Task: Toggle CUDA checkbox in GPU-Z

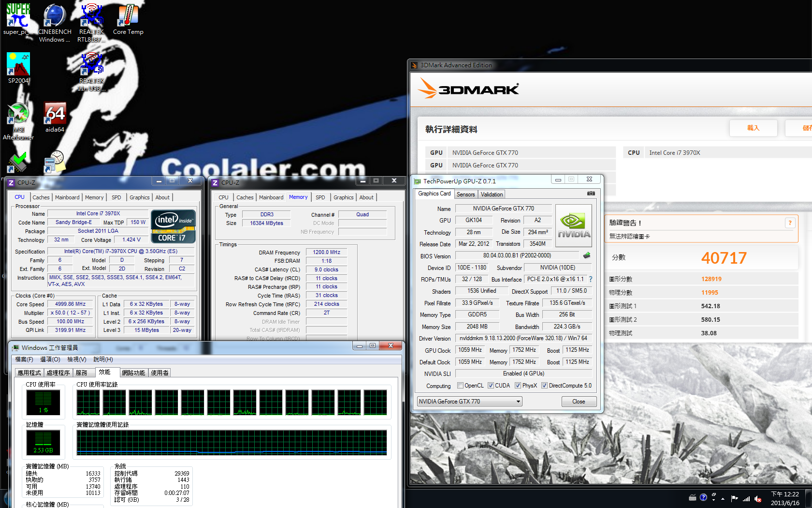Action: [491, 386]
